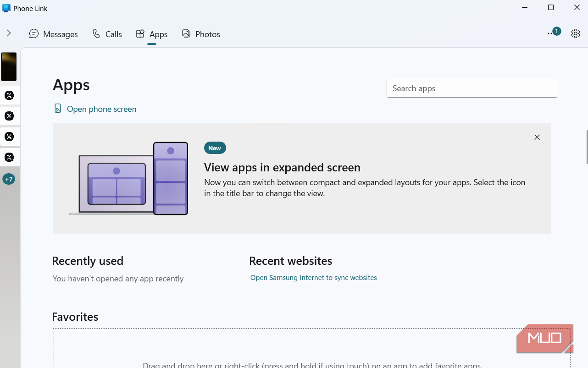Select the Apps tab
The width and height of the screenshot is (588, 368).
tap(152, 34)
